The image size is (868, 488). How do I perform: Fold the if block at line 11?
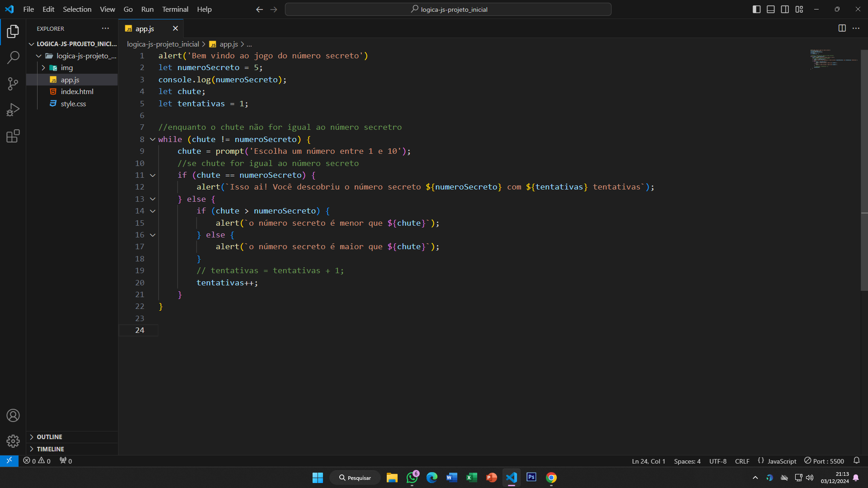click(x=153, y=175)
